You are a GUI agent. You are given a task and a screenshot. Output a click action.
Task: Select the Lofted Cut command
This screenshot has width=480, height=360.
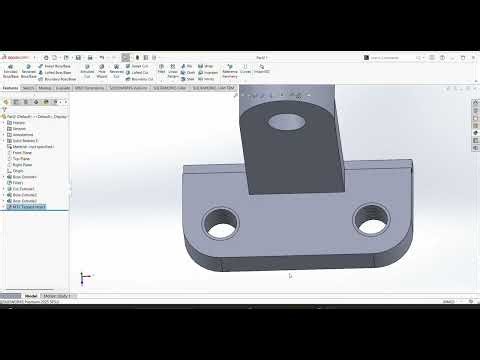(137, 72)
